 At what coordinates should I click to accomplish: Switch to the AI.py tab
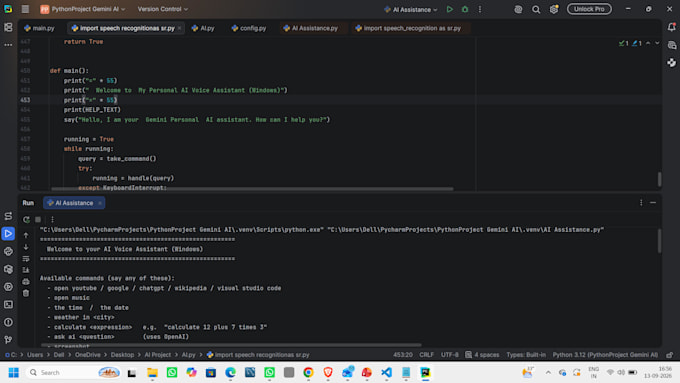click(203, 28)
